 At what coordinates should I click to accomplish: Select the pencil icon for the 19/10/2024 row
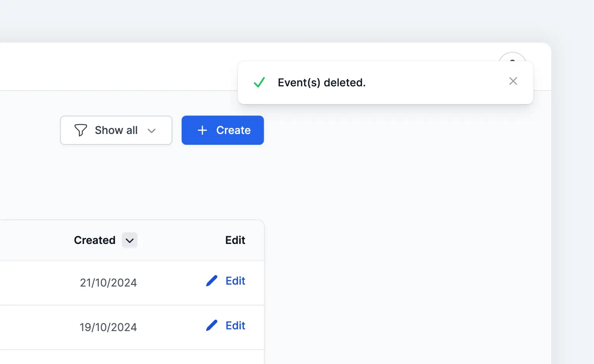click(x=211, y=325)
